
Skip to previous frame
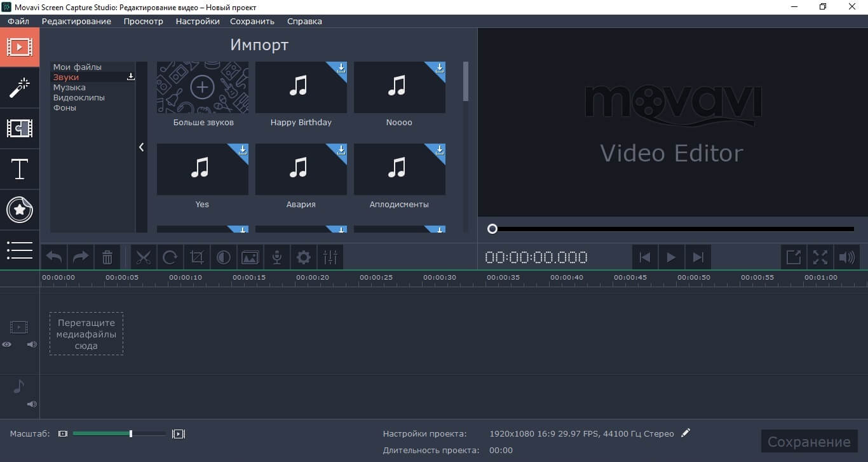[x=645, y=257]
